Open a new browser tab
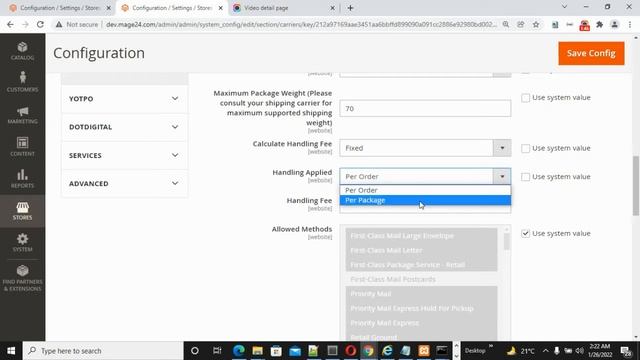Image resolution: width=640 pixels, height=360 pixels. [350, 8]
